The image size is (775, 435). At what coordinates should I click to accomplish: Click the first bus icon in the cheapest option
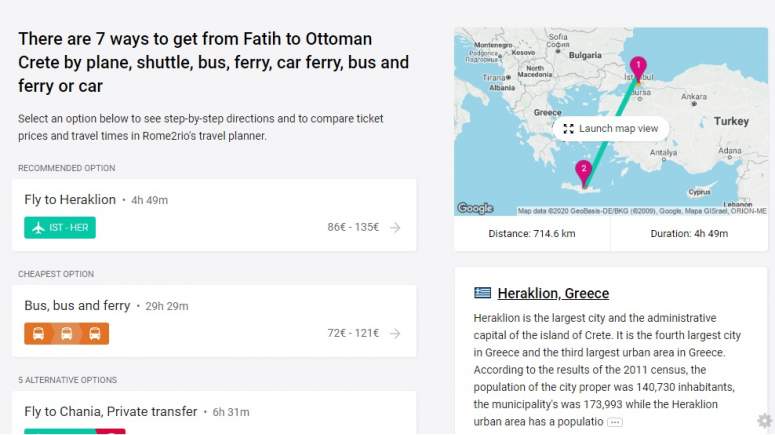tap(38, 334)
